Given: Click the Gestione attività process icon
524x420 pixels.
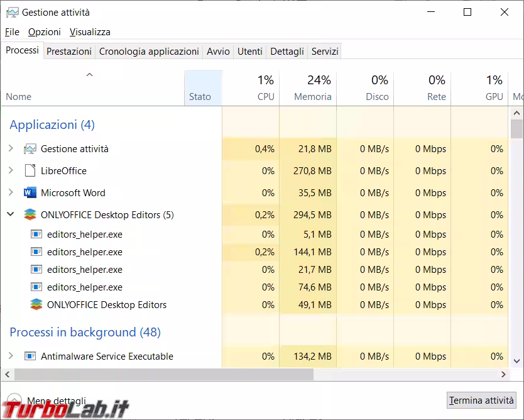Looking at the screenshot, I should (x=30, y=149).
